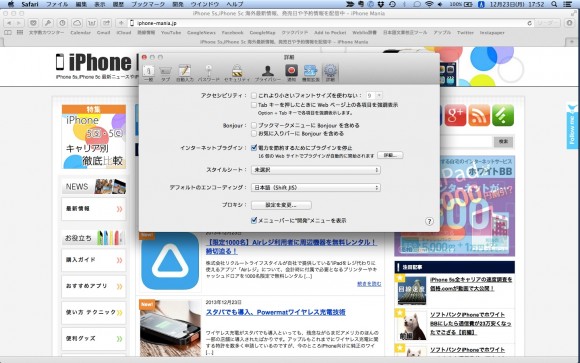Check Include Bonjour in bookmarks menu
580x363 pixels.
[x=254, y=125]
